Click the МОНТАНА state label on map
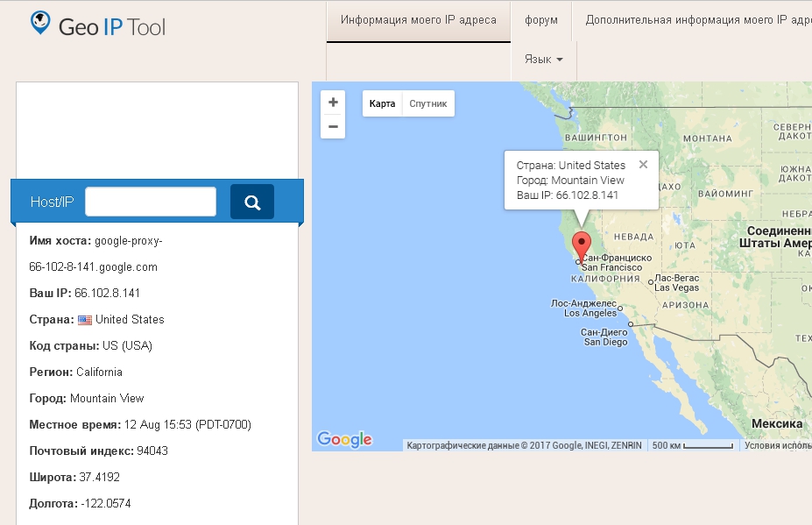This screenshot has height=525, width=812. point(708,138)
